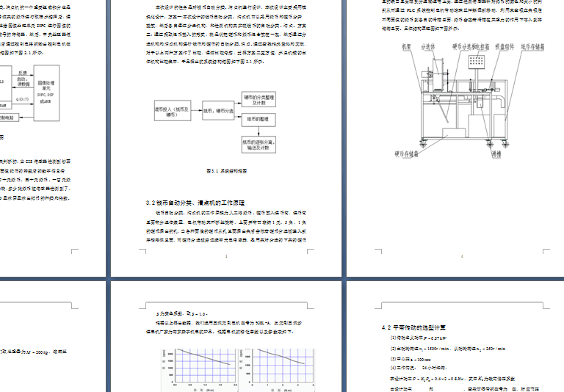Click the right motor characteristic curve chart
564x392 pixels.
tap(277, 370)
